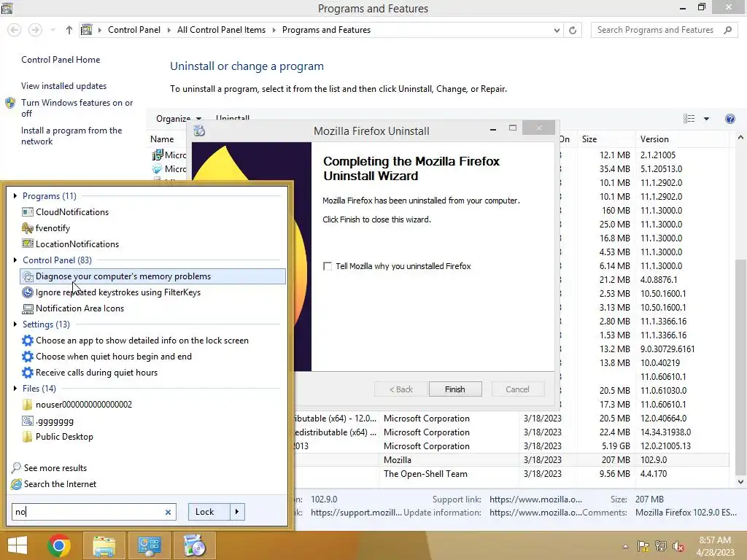The width and height of the screenshot is (747, 560).
Task: Open Choose an app for lock screen info
Action: [152, 341]
